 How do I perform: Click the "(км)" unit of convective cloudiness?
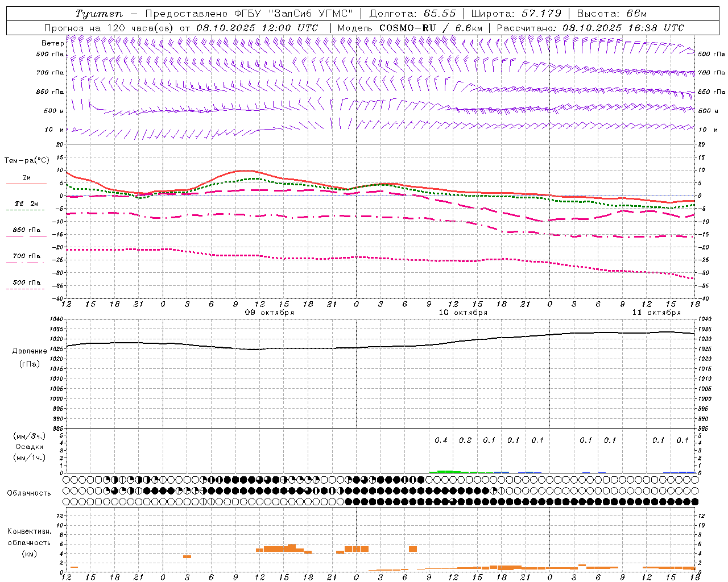coord(30,554)
